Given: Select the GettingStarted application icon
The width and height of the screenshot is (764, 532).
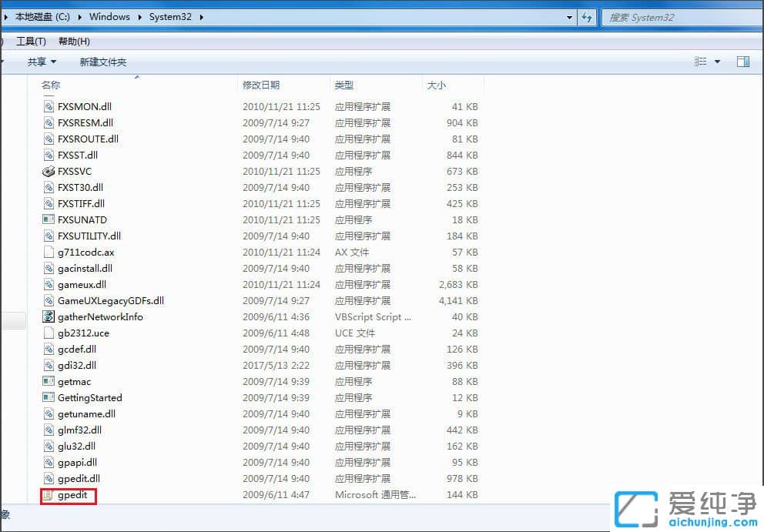Looking at the screenshot, I should (x=48, y=397).
